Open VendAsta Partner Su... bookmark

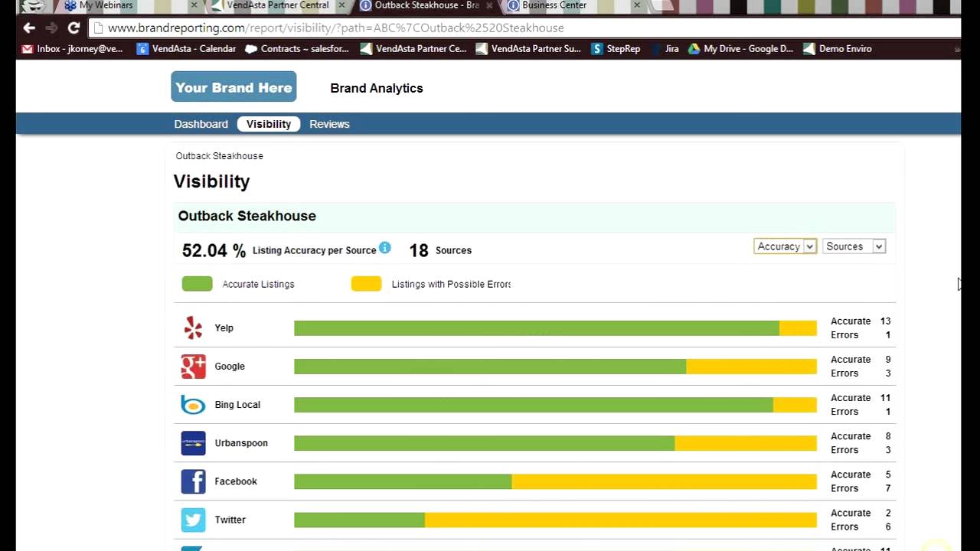[528, 49]
